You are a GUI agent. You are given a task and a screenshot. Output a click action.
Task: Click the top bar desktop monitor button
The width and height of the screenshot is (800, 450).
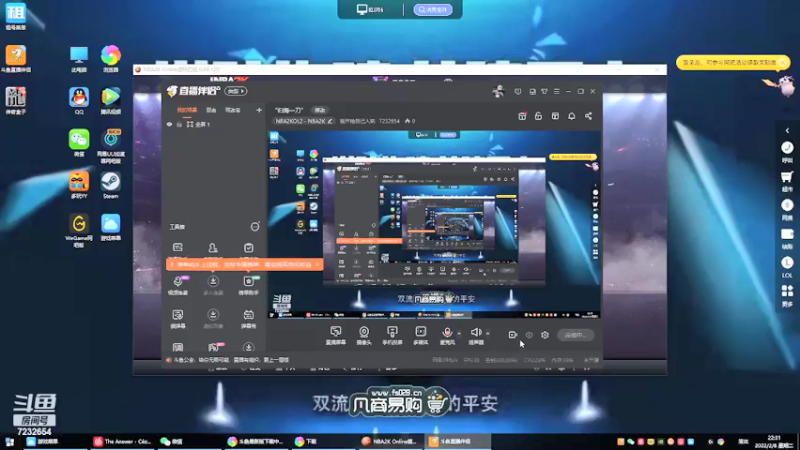370,9
